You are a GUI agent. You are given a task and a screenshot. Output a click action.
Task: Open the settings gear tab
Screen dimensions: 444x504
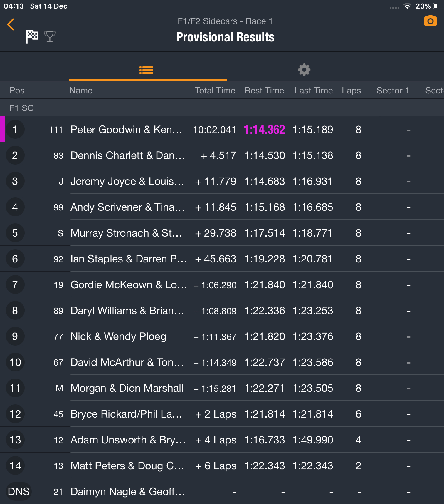(x=304, y=70)
